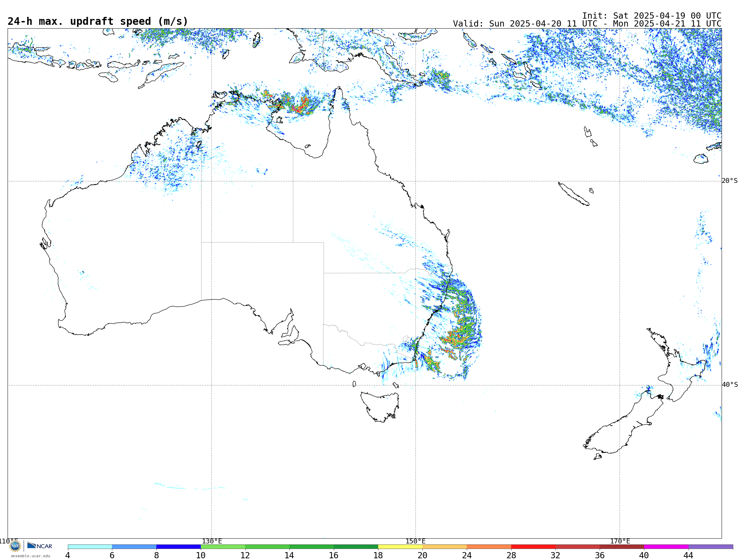Click the purple above-44 color swatch
Screen dimensions: 744x560
711,547
